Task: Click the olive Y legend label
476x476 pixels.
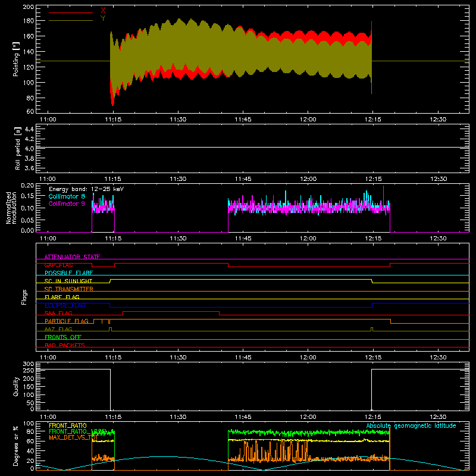Action: pos(103,18)
